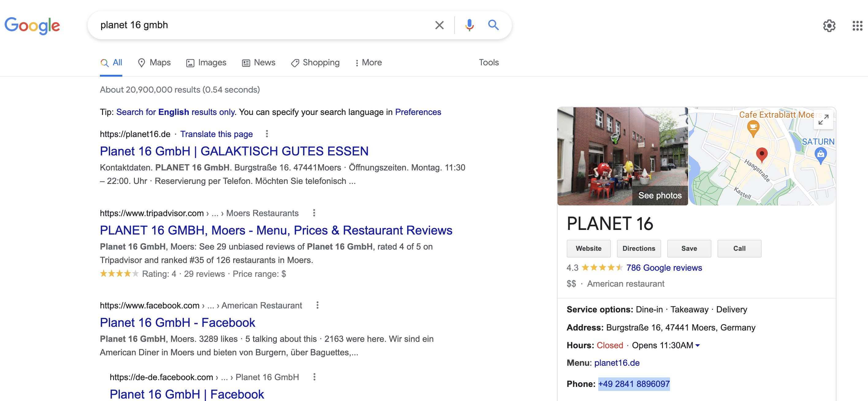Select the All tab
868x401 pixels.
coord(111,63)
